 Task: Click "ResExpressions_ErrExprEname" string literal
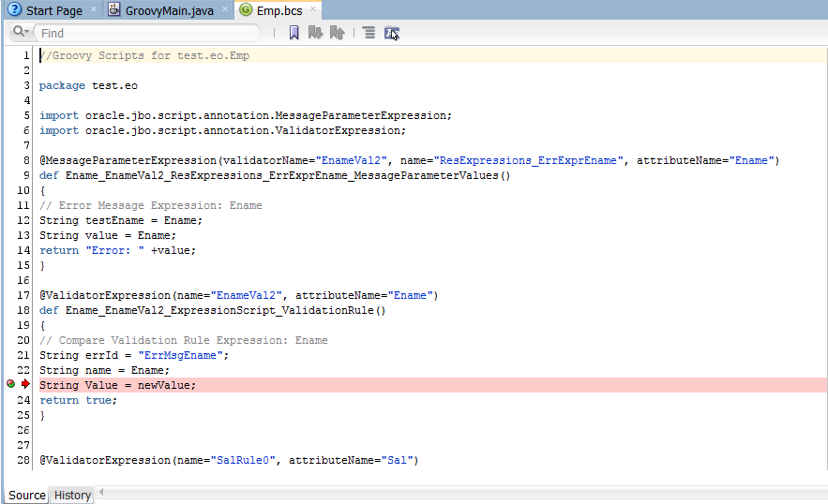point(528,160)
